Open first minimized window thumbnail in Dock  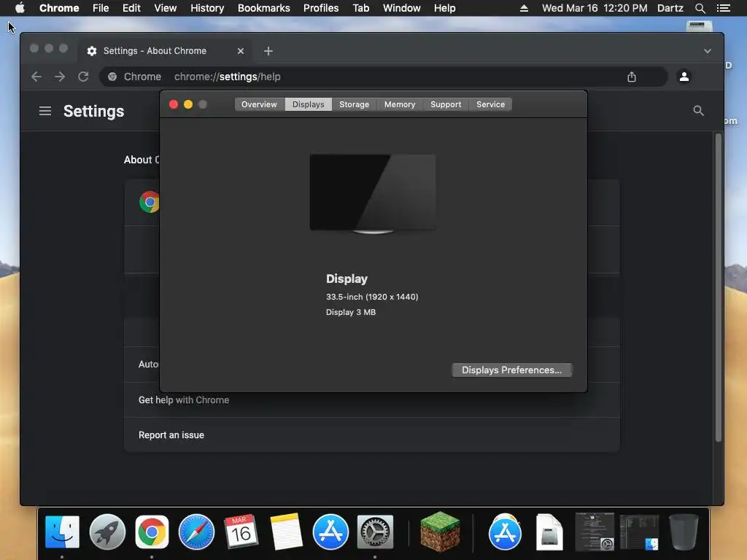pyautogui.click(x=595, y=532)
